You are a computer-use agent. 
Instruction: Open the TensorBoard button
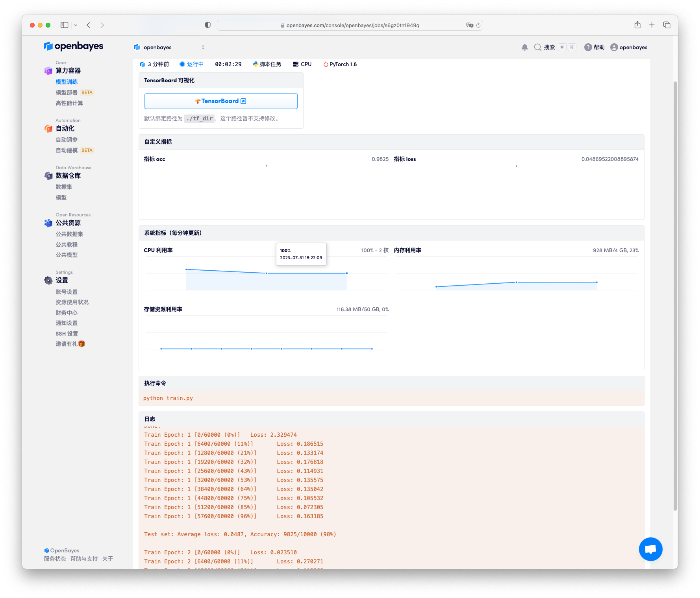click(221, 101)
